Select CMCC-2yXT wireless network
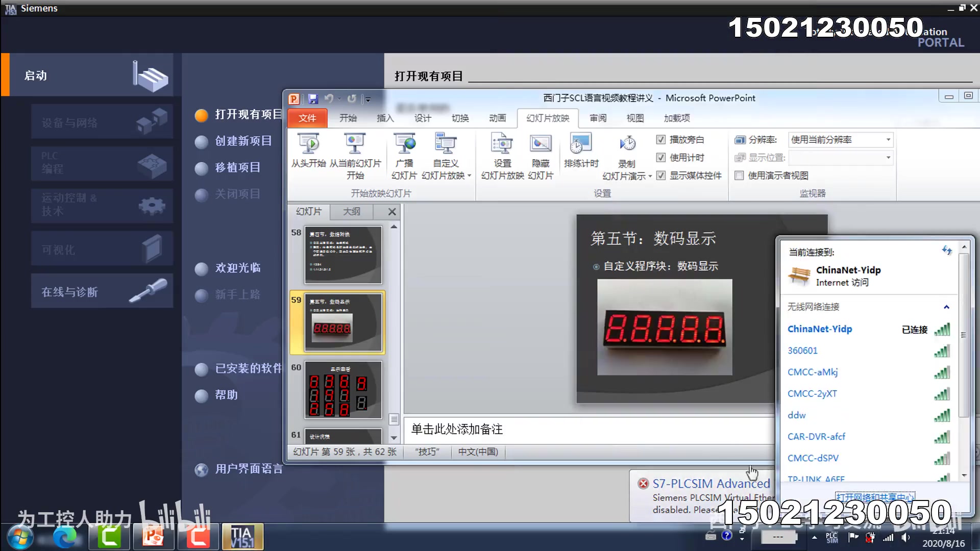 pyautogui.click(x=869, y=393)
